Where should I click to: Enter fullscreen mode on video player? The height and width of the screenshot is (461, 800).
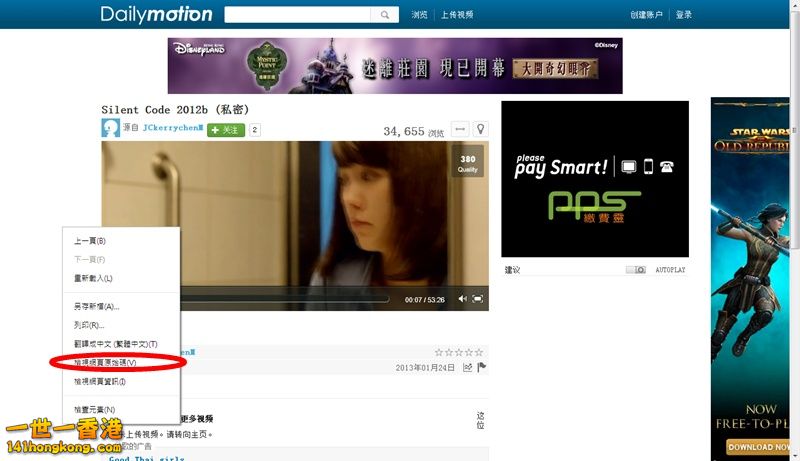point(478,299)
